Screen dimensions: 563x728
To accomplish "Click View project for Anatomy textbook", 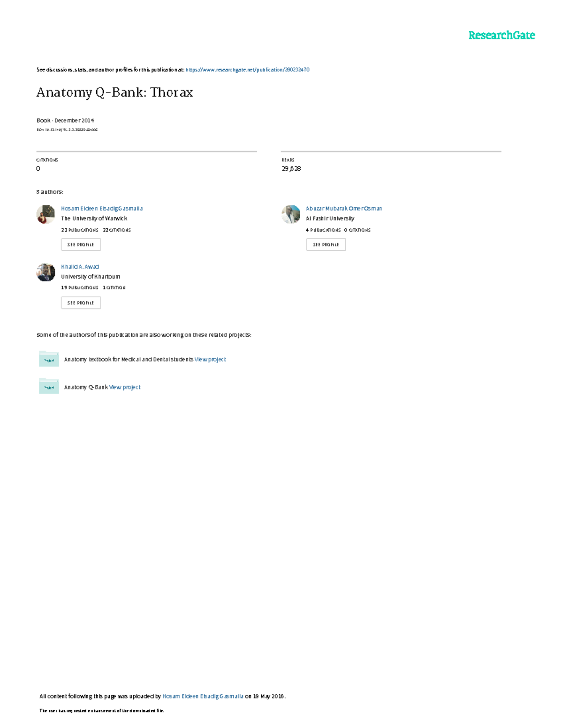I will (x=209, y=360).
